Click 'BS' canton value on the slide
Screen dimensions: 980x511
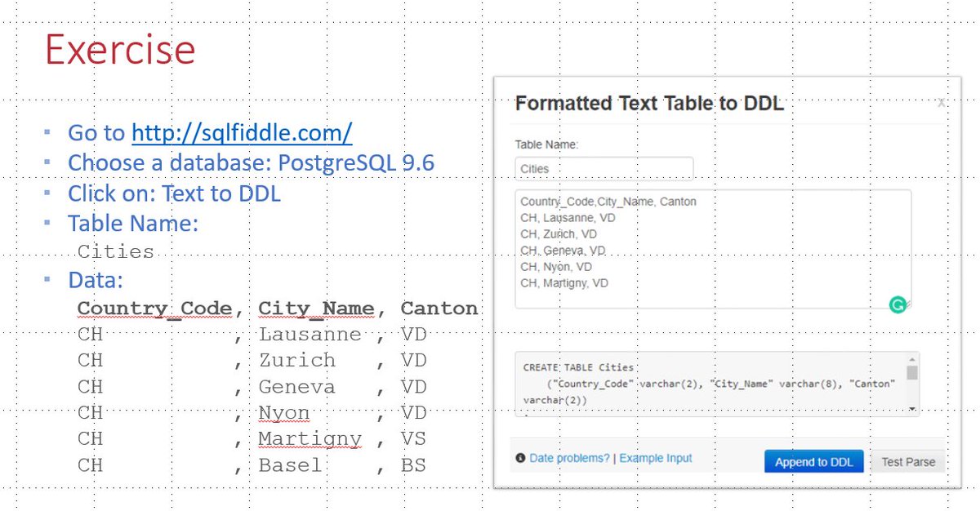pyautogui.click(x=413, y=465)
